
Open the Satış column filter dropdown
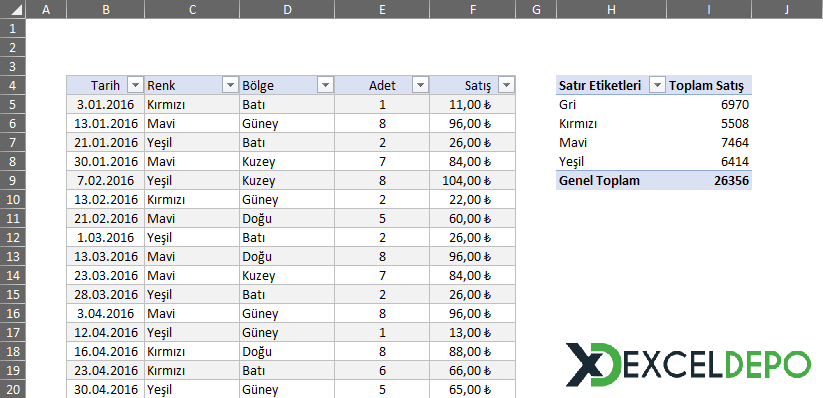507,85
